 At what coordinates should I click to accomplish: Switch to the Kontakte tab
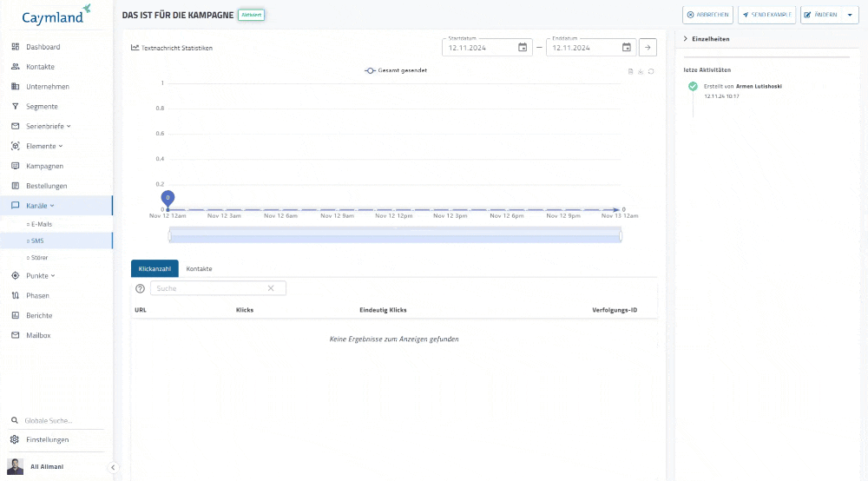(199, 269)
